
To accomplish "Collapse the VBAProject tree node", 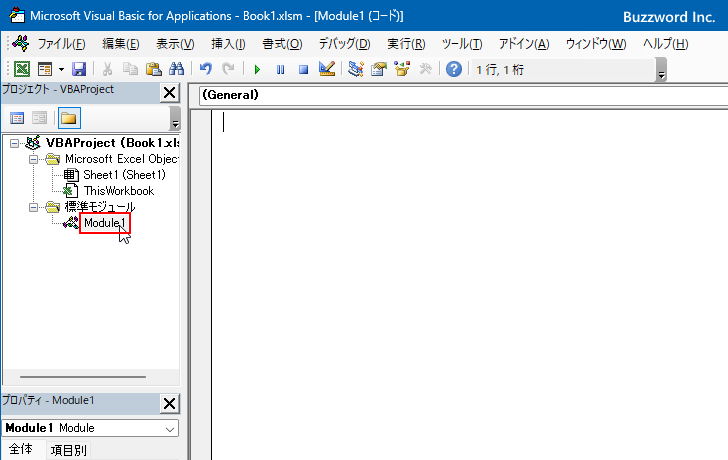I will pyautogui.click(x=15, y=143).
